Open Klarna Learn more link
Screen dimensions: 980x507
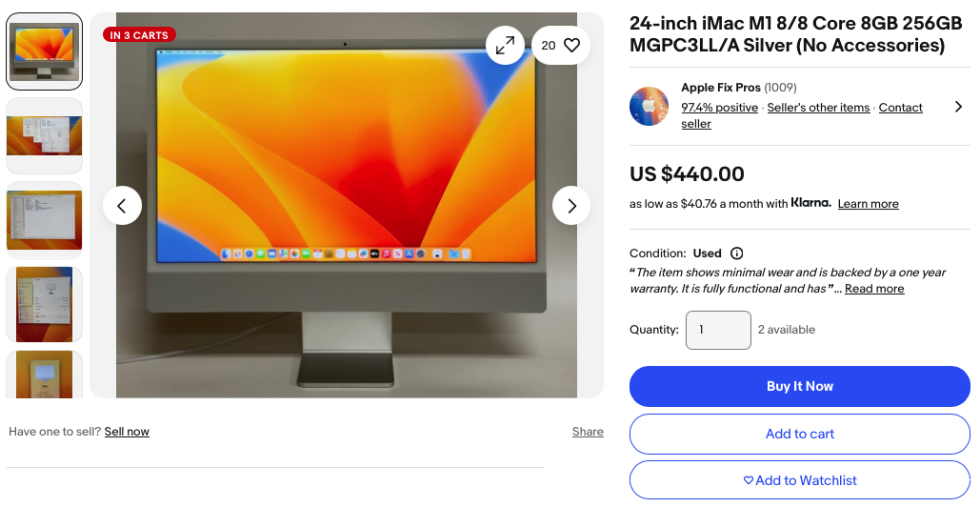[869, 204]
